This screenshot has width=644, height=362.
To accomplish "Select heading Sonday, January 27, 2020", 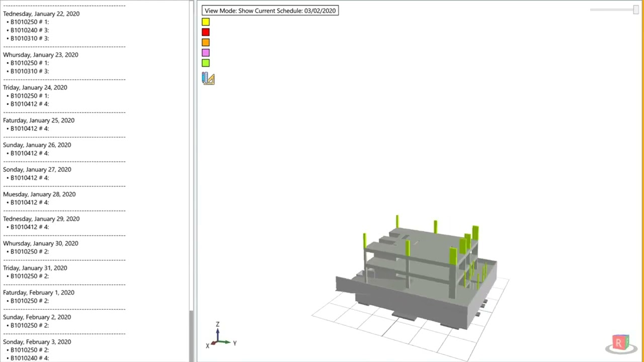I will click(x=37, y=169).
